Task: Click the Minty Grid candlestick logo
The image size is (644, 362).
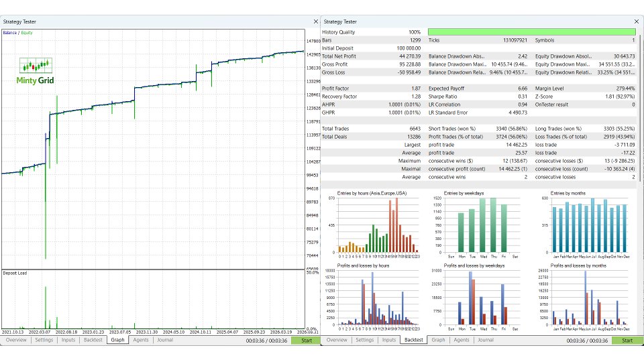Action: pos(36,65)
